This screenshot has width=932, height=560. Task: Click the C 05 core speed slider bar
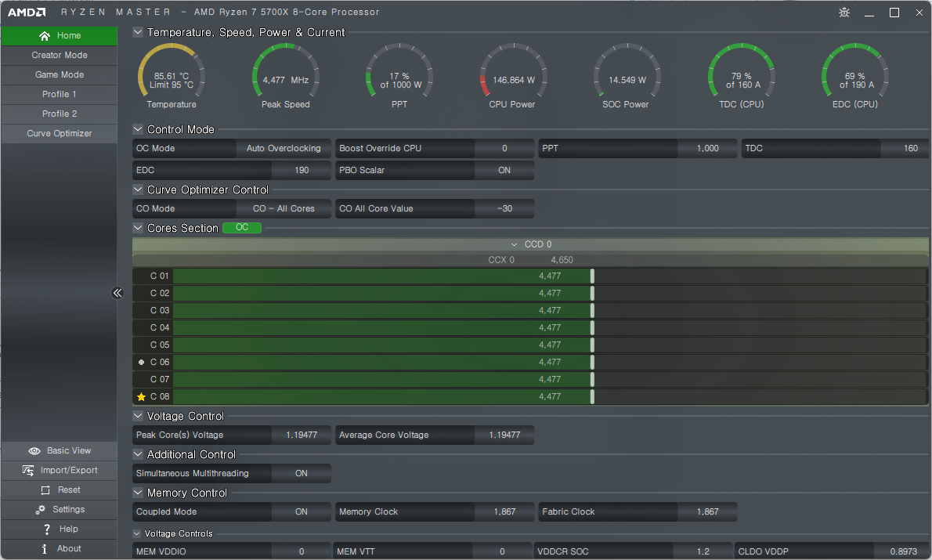(550, 345)
